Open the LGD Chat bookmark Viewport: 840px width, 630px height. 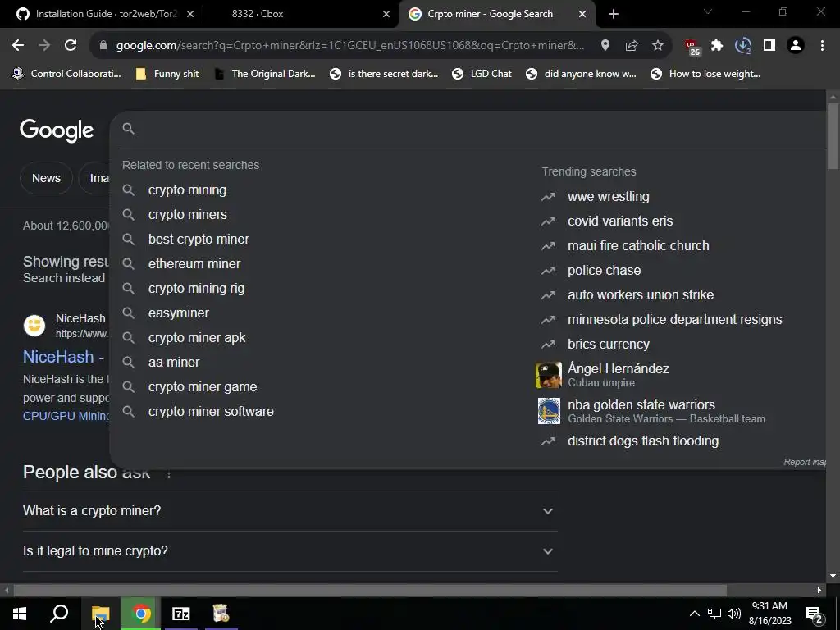coord(482,74)
